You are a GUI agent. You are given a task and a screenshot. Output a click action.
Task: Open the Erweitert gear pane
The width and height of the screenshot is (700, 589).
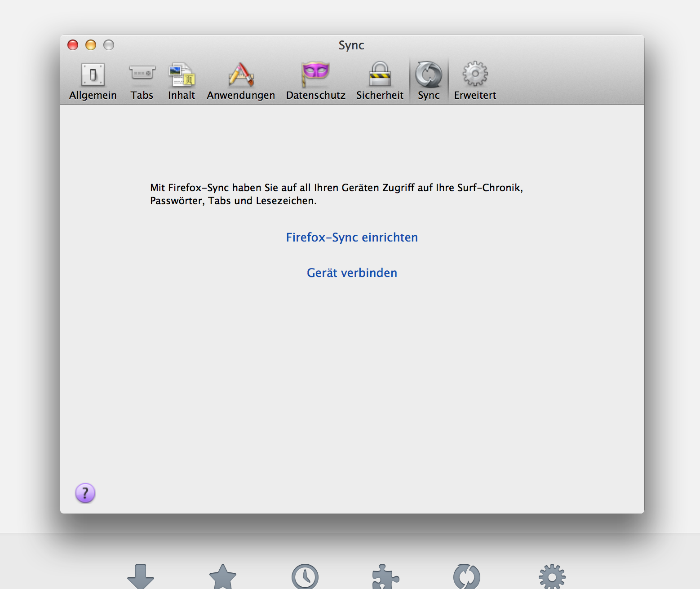[x=475, y=81]
